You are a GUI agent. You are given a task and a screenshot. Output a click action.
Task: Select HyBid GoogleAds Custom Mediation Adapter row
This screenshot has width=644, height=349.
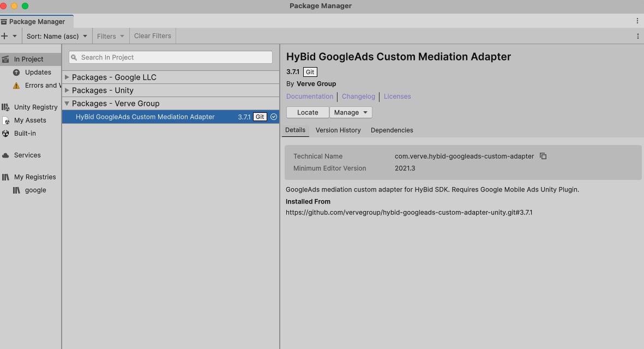coord(171,117)
